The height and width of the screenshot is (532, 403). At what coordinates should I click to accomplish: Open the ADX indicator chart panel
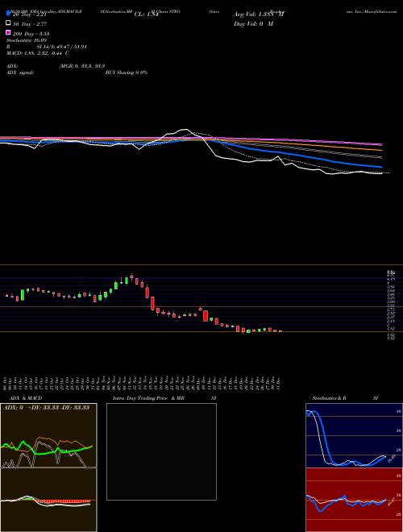click(x=48, y=435)
